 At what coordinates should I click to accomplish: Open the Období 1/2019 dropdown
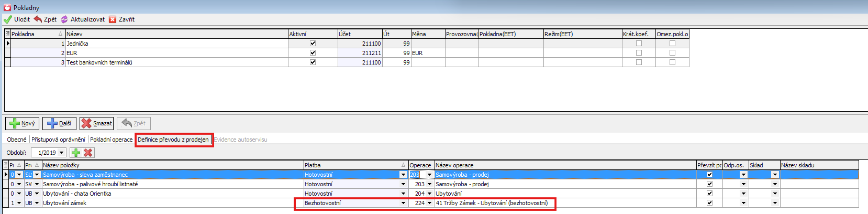pos(62,153)
